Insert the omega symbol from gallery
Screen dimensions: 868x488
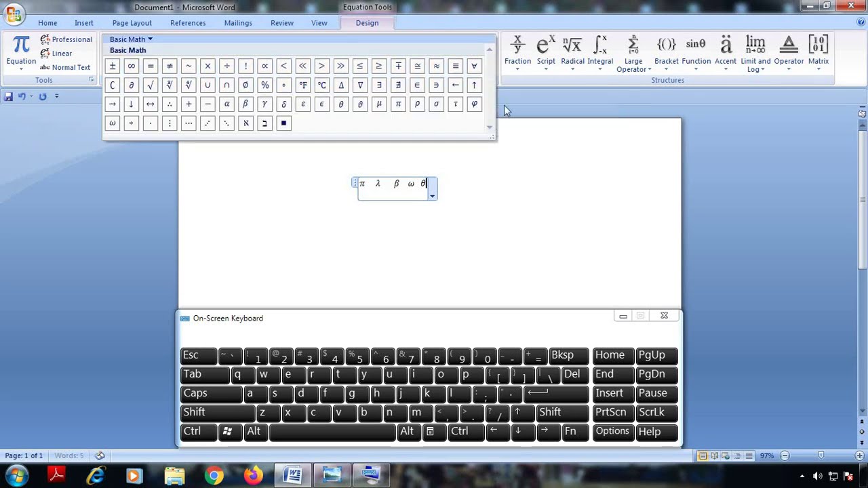pos(113,123)
